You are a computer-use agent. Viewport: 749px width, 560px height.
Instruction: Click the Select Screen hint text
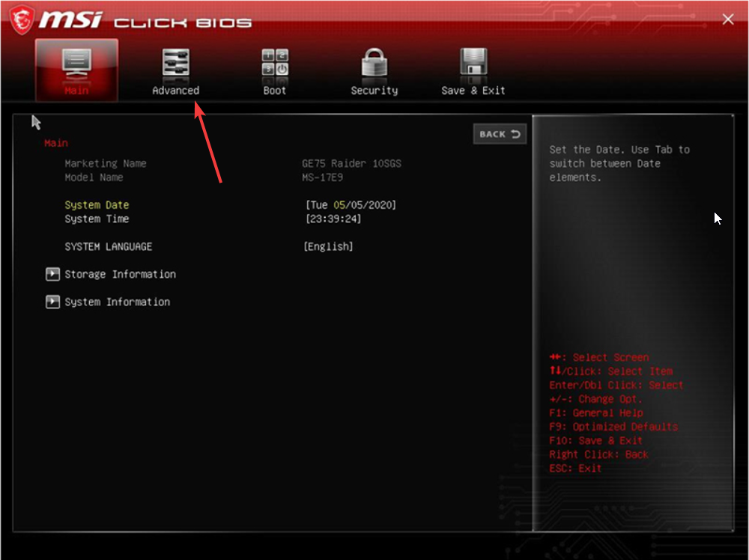[x=611, y=358]
